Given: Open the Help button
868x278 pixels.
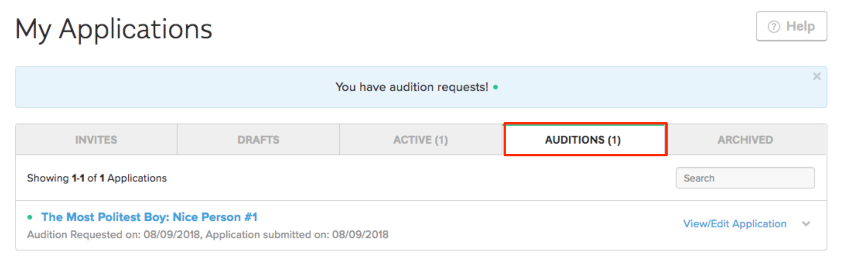Looking at the screenshot, I should point(791,26).
